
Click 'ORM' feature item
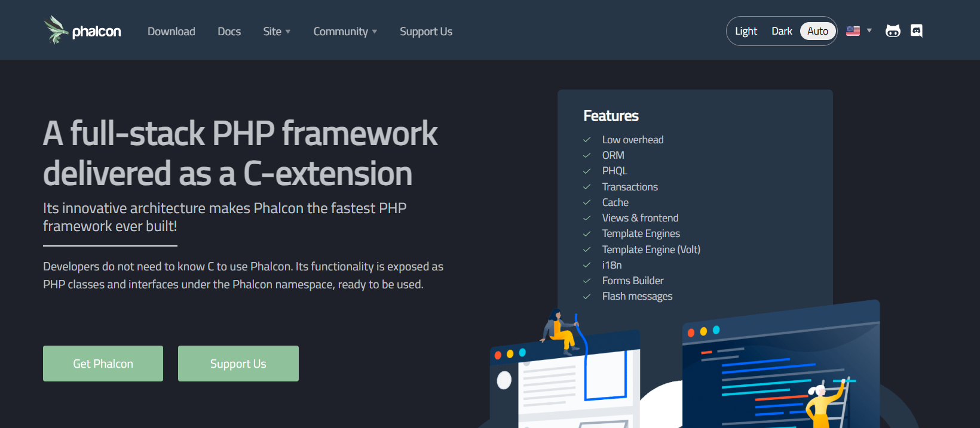pos(613,155)
